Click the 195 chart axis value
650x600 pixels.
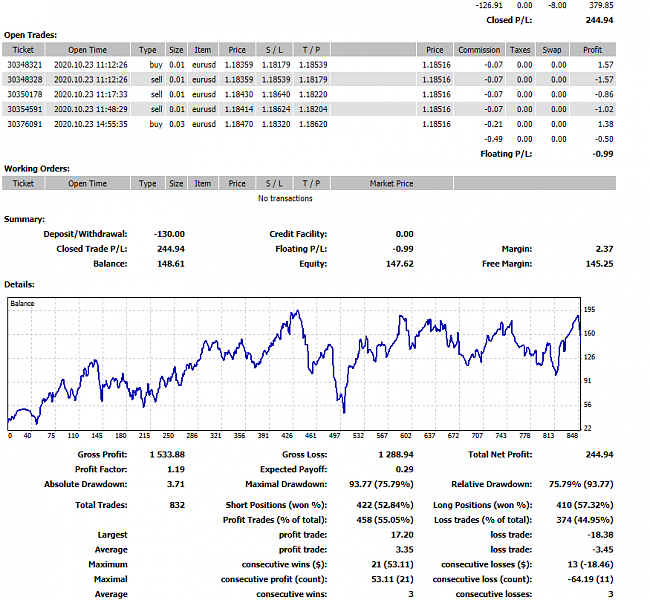tap(589, 309)
